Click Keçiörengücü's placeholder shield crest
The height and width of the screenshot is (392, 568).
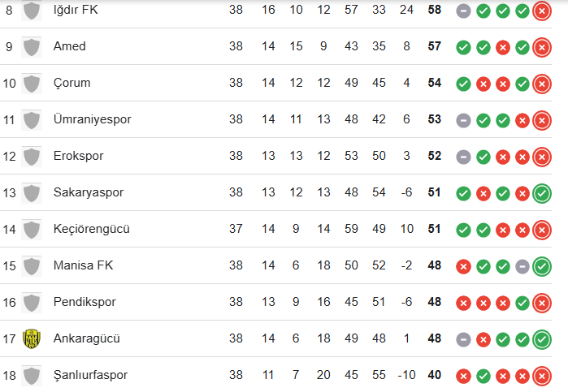click(32, 230)
